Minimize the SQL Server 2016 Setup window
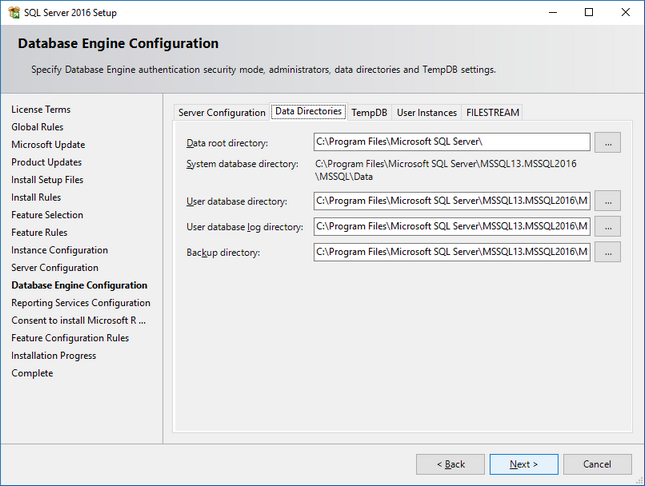Screen dimensions: 645x486 (553, 12)
